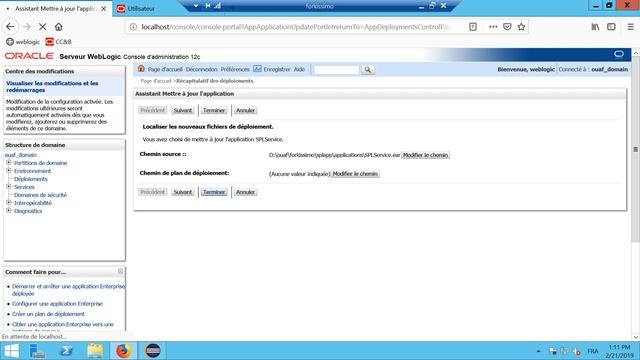This screenshot has width=640, height=360.
Task: Expand the Interopérabilité tree node
Action: coord(9,202)
